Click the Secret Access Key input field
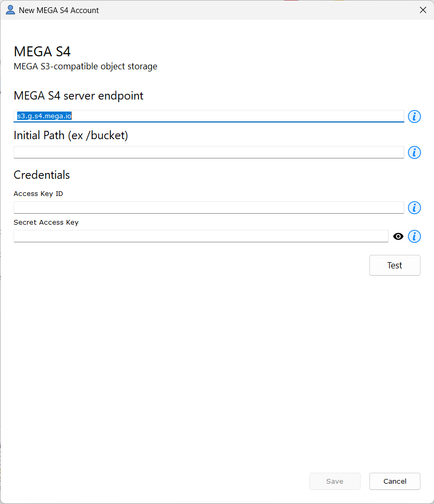Image resolution: width=434 pixels, height=504 pixels. (201, 236)
